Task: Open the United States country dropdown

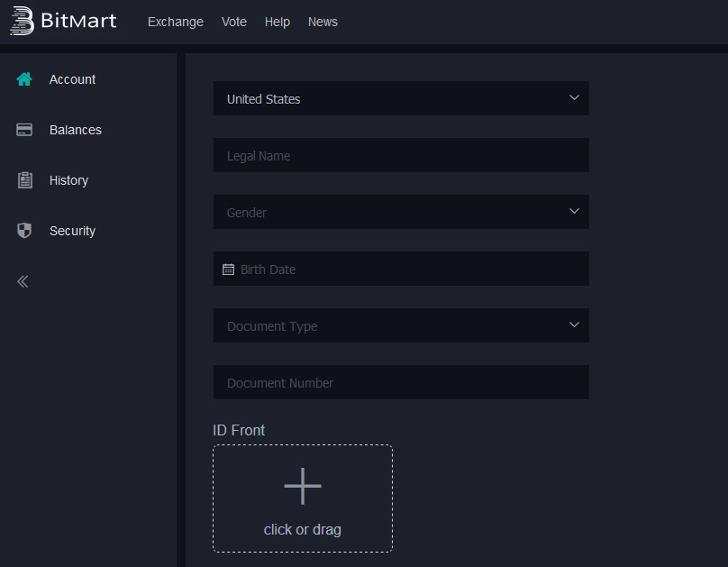Action: 401,98
